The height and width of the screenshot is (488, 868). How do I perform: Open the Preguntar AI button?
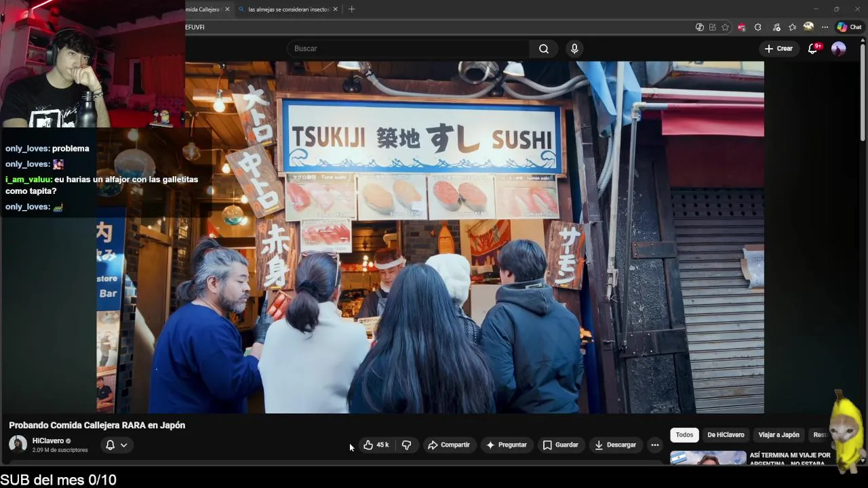(507, 445)
